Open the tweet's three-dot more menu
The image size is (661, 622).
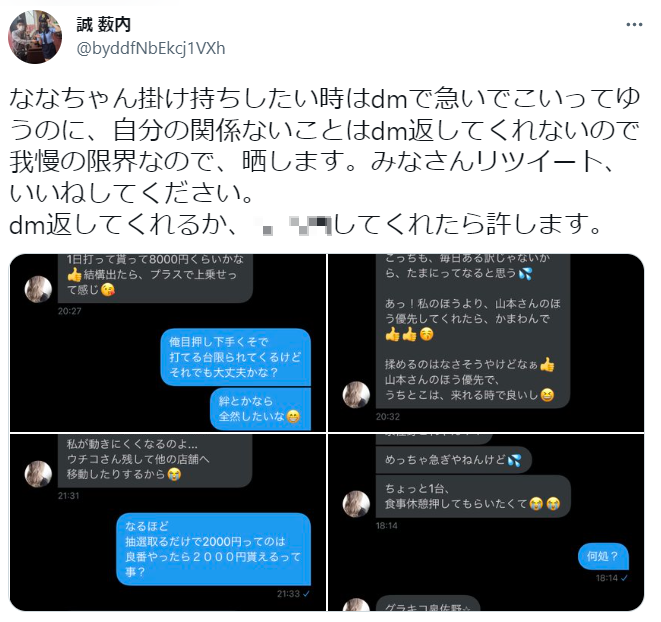[x=634, y=25]
